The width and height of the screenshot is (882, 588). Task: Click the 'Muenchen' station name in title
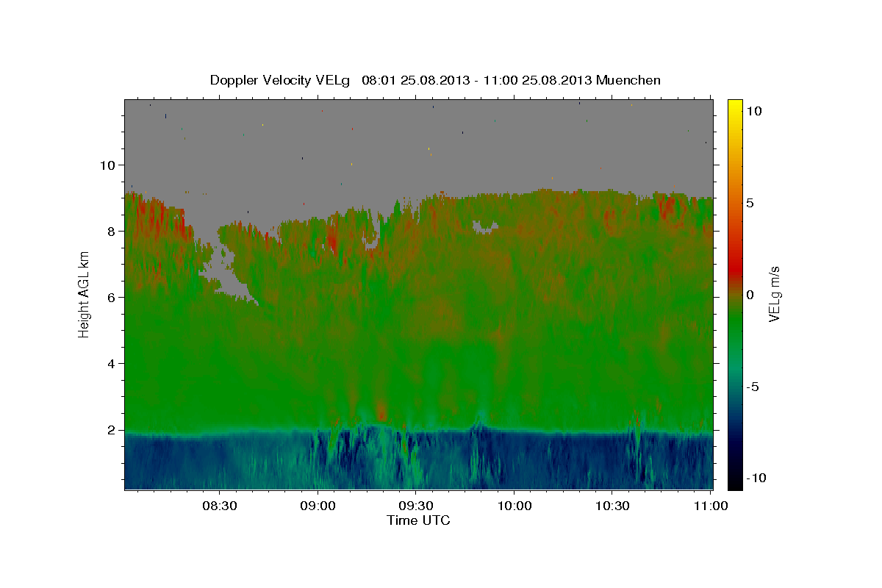(628, 80)
